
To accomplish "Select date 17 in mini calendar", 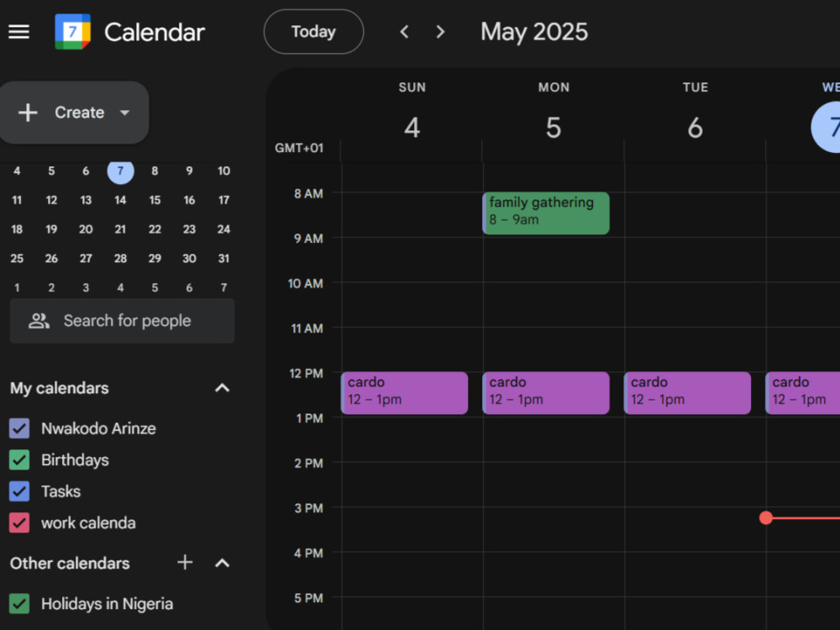I will point(224,201).
